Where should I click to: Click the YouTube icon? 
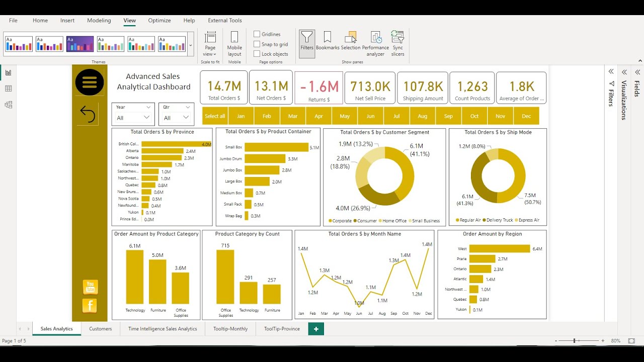90,287
